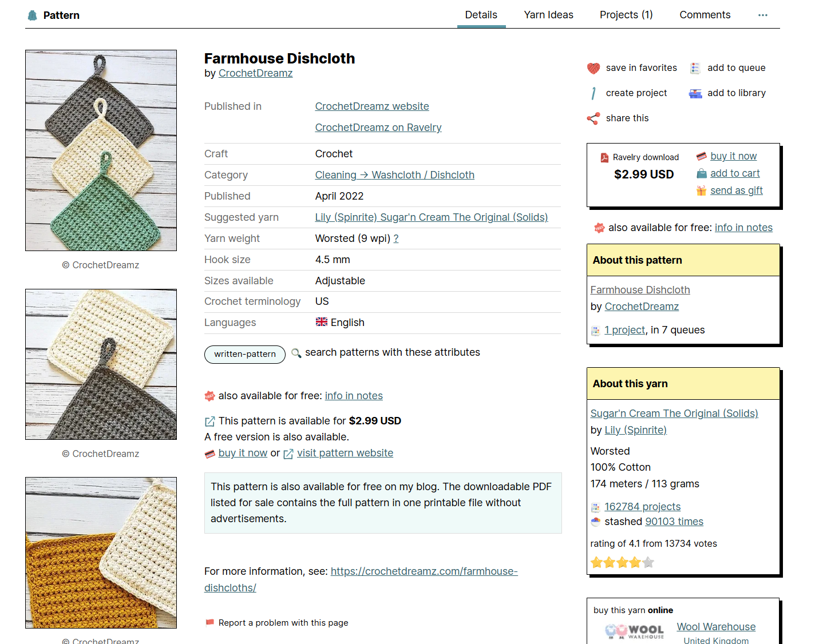Switch to the Details tab
This screenshot has width=819, height=644.
[x=481, y=15]
